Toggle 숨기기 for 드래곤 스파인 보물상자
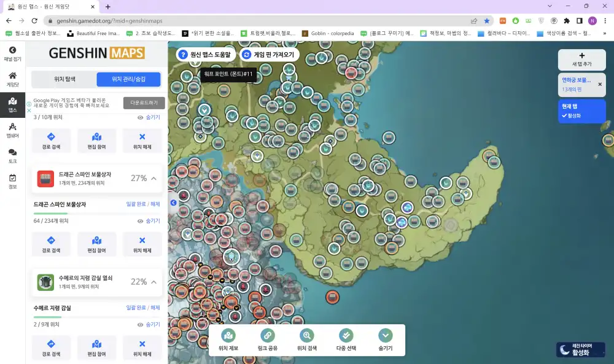The width and height of the screenshot is (614, 364). [149, 221]
